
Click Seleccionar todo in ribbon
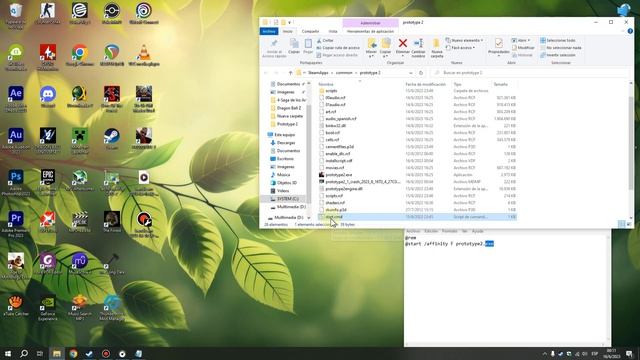click(x=558, y=40)
